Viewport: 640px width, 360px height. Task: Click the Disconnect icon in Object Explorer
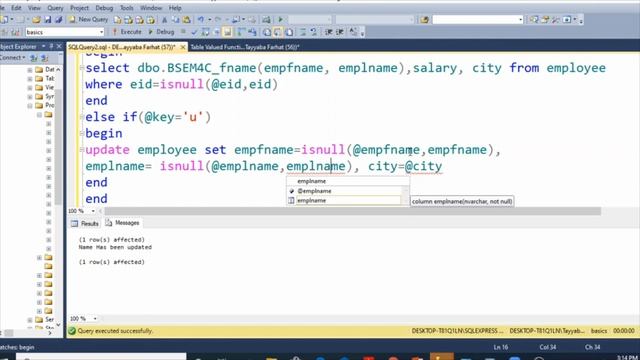tap(44, 58)
